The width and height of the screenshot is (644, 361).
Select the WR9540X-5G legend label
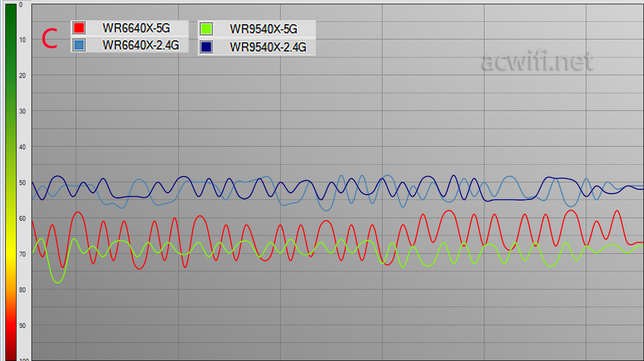click(263, 29)
